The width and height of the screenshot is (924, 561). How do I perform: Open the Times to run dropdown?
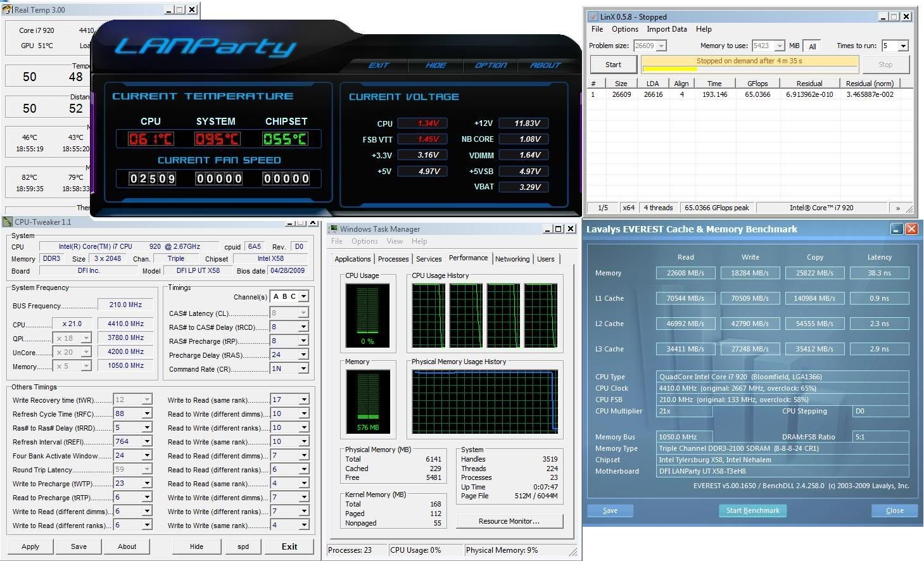click(903, 46)
